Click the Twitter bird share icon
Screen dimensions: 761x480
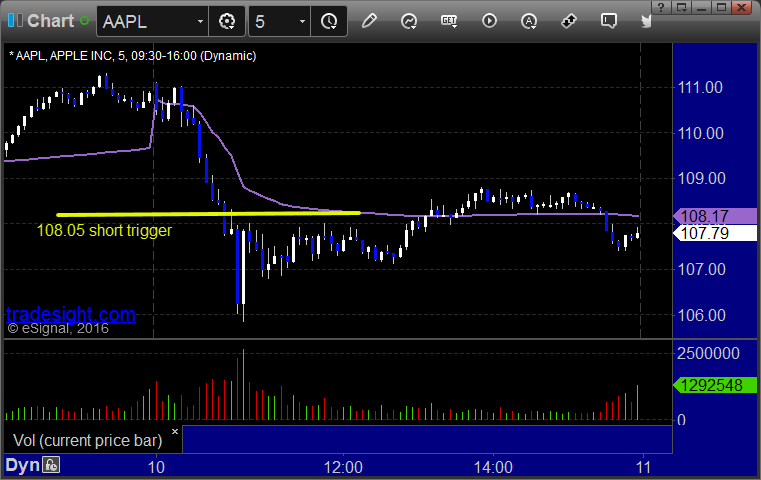pos(646,21)
